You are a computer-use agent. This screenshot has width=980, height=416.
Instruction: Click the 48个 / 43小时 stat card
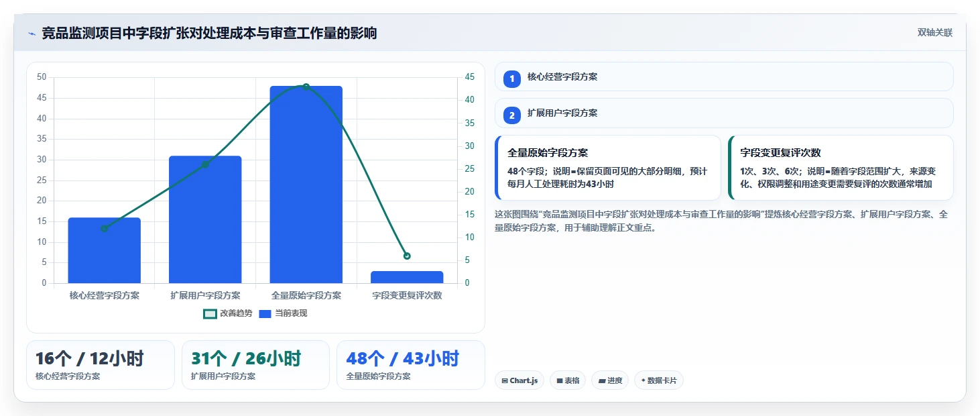(x=410, y=365)
